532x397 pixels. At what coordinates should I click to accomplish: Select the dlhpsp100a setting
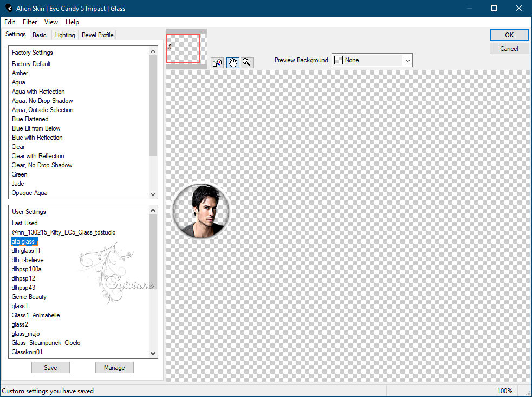(27, 269)
